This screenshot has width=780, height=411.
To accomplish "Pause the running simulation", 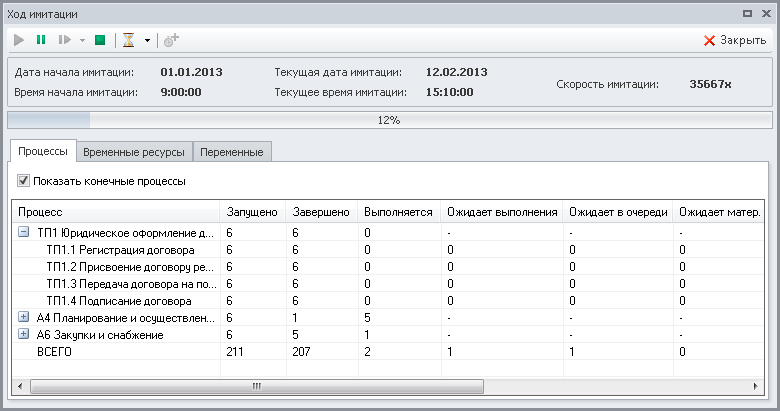I will [x=41, y=40].
